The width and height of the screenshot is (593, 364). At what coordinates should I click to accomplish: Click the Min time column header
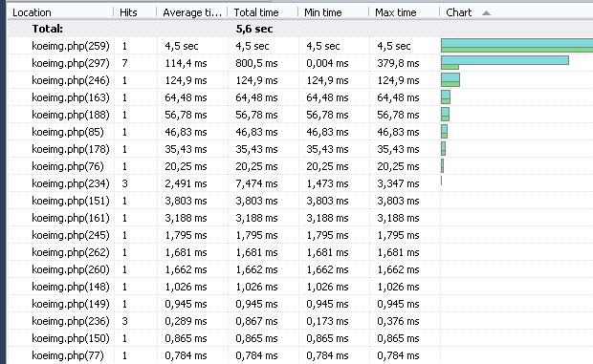click(333, 12)
